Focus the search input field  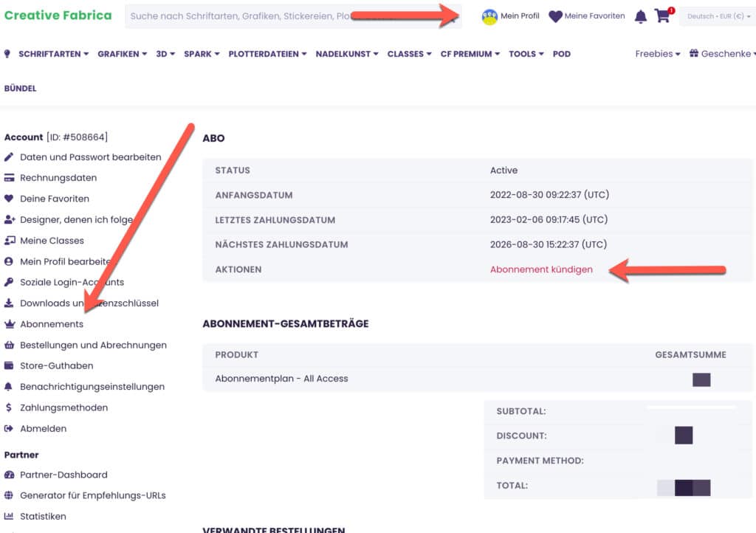pos(293,16)
